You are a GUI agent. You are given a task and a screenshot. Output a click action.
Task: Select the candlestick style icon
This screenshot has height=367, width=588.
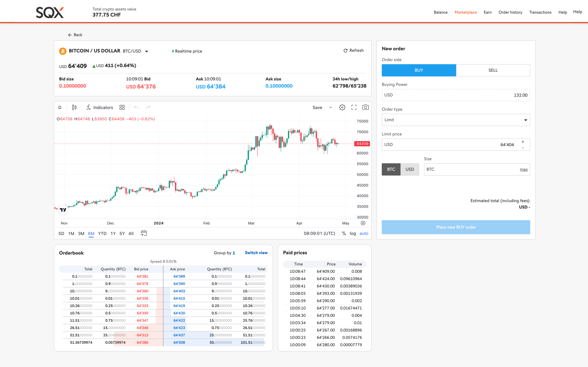(74, 107)
